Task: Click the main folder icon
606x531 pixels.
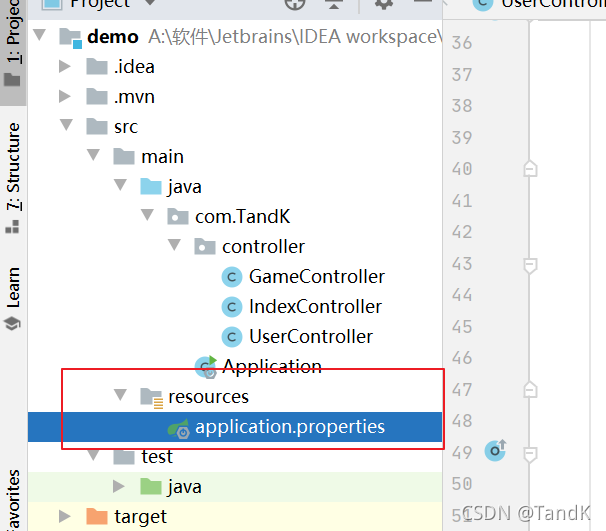Action: pyautogui.click(x=124, y=157)
